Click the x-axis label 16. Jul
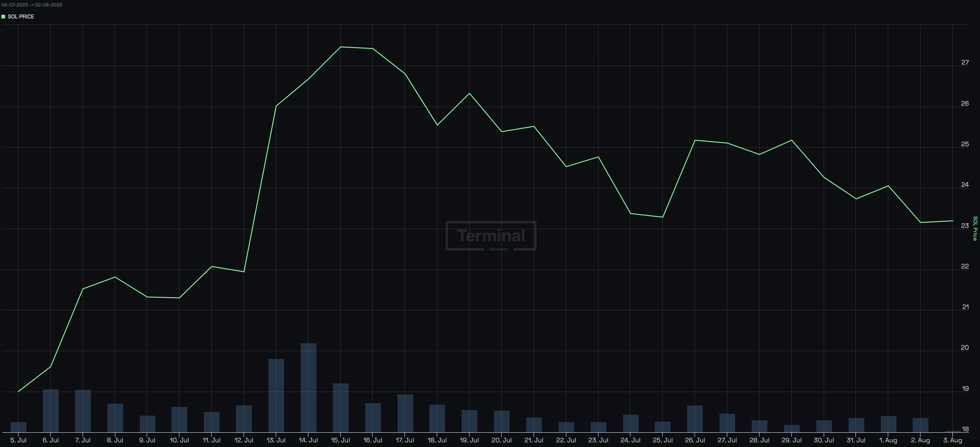 click(x=373, y=440)
